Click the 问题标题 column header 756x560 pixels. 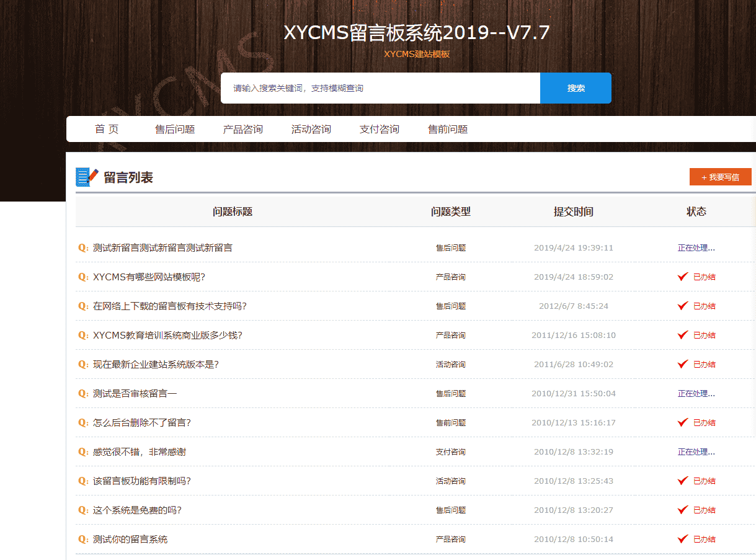[x=233, y=211]
